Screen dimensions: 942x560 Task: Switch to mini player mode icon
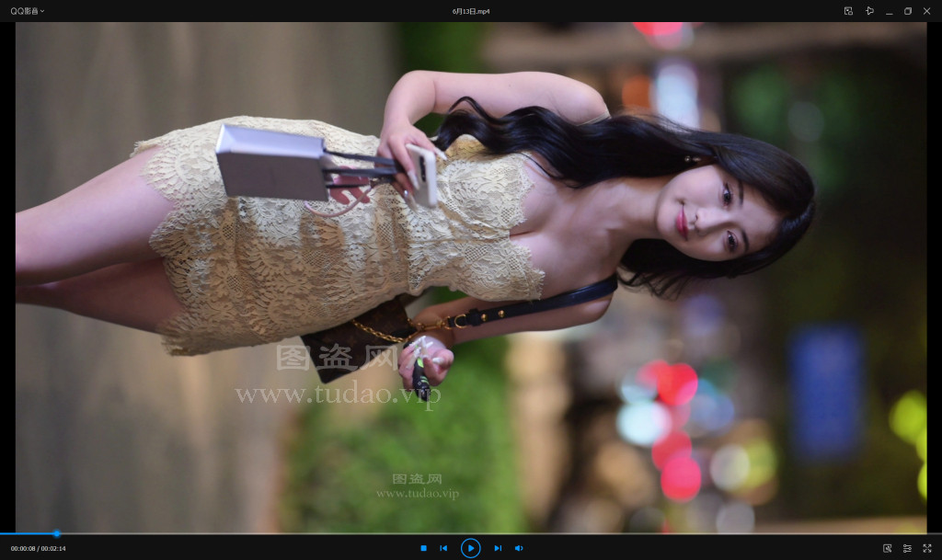coord(848,11)
